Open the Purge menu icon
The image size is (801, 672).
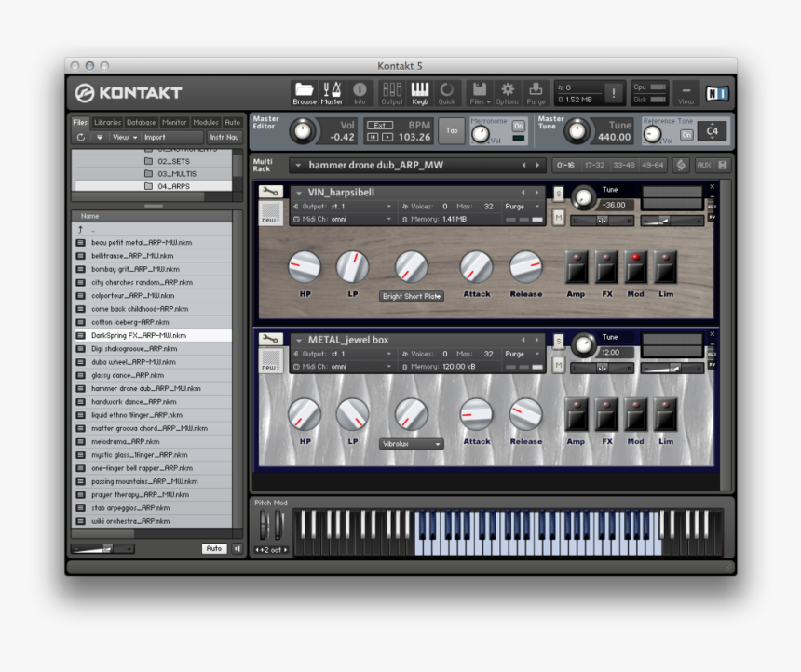[536, 93]
